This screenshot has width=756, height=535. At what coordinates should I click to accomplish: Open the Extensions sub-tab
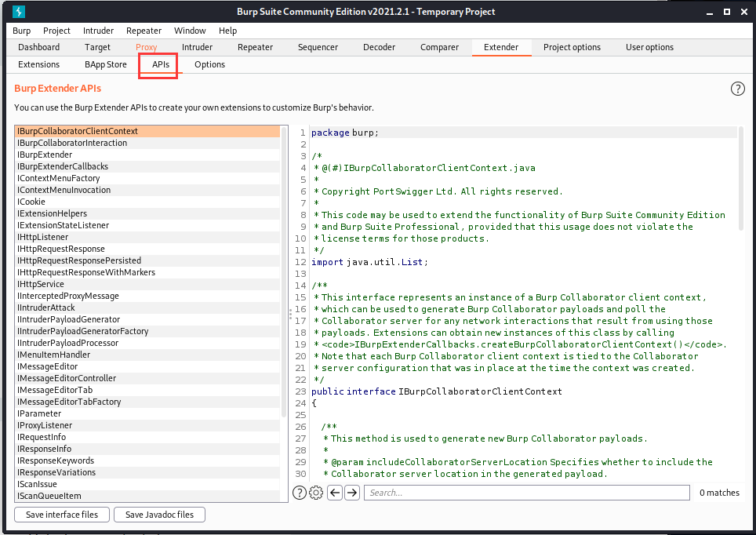(39, 64)
